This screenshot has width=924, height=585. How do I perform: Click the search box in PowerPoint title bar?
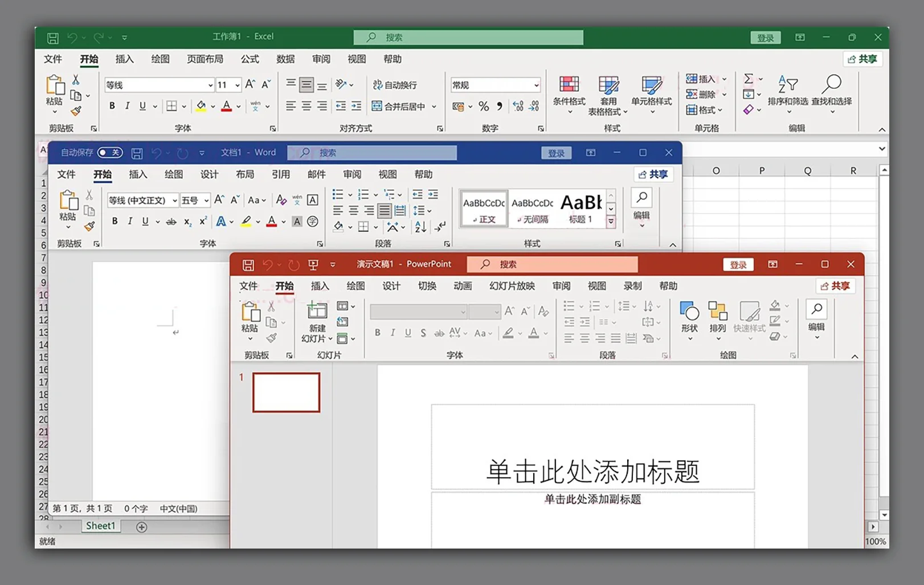pyautogui.click(x=552, y=264)
